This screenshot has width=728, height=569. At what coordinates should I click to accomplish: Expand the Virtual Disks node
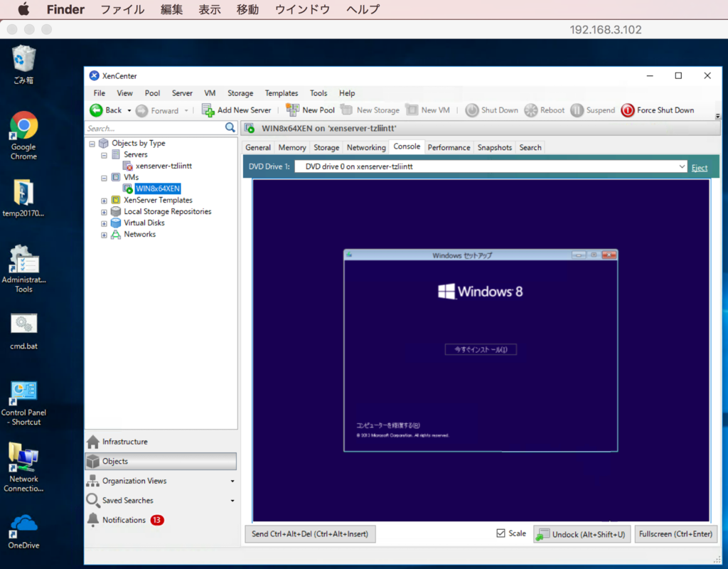click(104, 223)
